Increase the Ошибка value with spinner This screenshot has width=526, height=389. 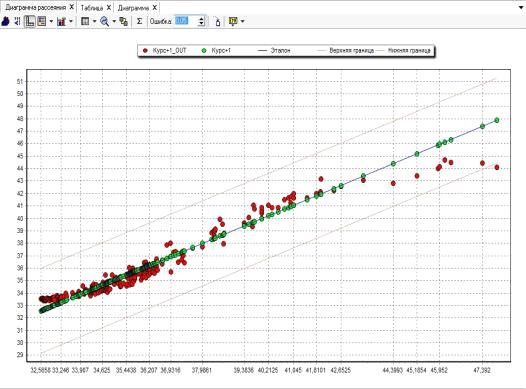click(x=201, y=19)
